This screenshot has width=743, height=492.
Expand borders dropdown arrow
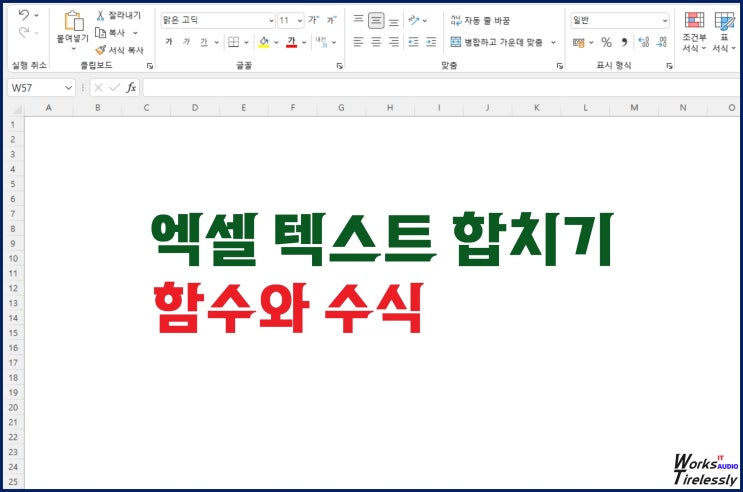(x=246, y=42)
